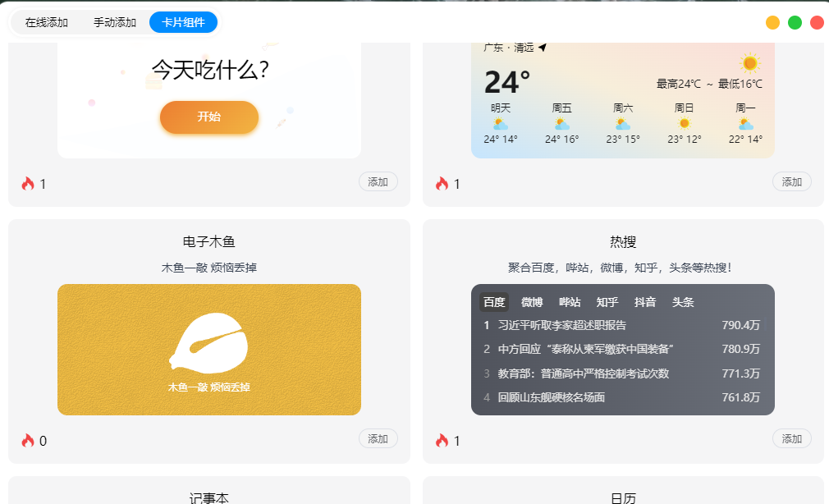Click the flame icon under weather card
829x504 pixels.
click(442, 184)
